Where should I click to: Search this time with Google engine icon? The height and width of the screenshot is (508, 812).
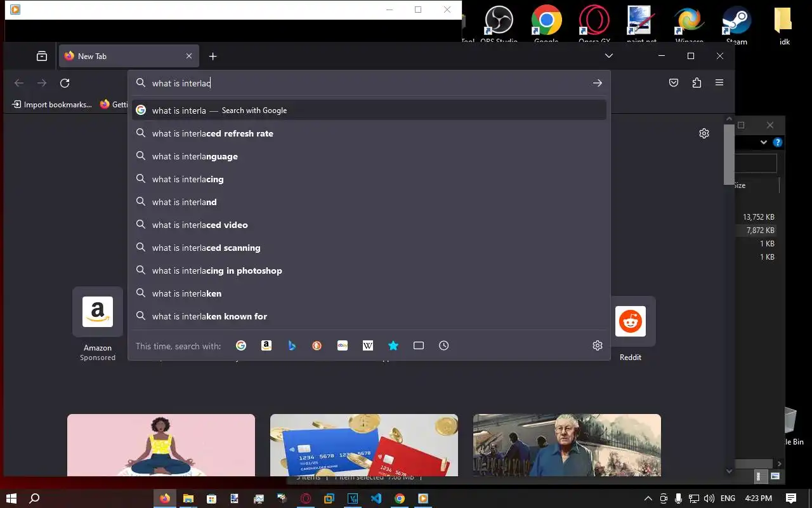coord(241,345)
